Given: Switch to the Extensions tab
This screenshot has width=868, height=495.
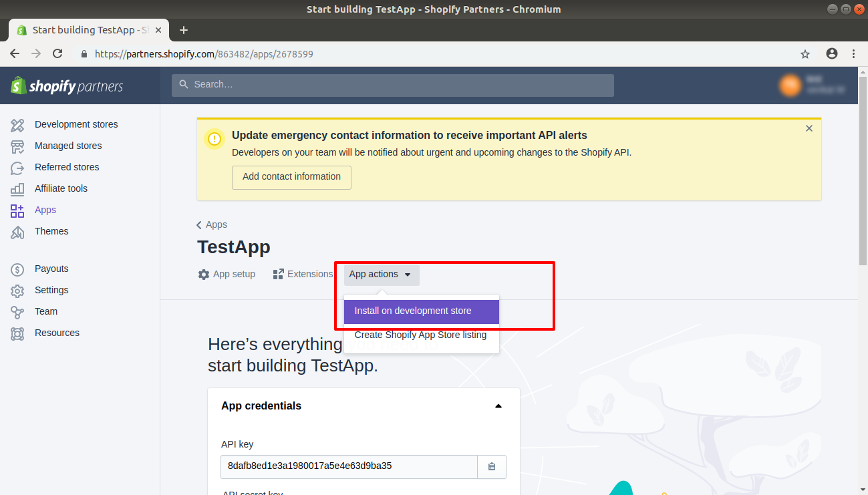Looking at the screenshot, I should (303, 275).
